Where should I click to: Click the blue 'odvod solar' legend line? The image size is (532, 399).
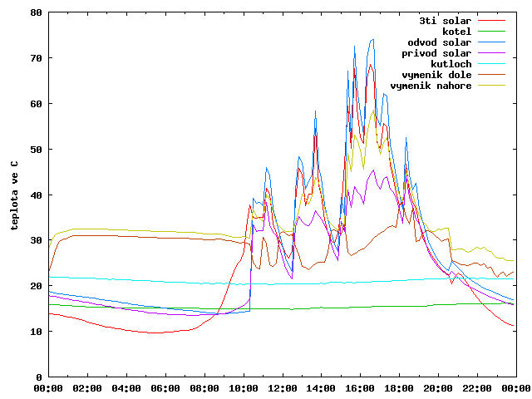pyautogui.click(x=491, y=42)
